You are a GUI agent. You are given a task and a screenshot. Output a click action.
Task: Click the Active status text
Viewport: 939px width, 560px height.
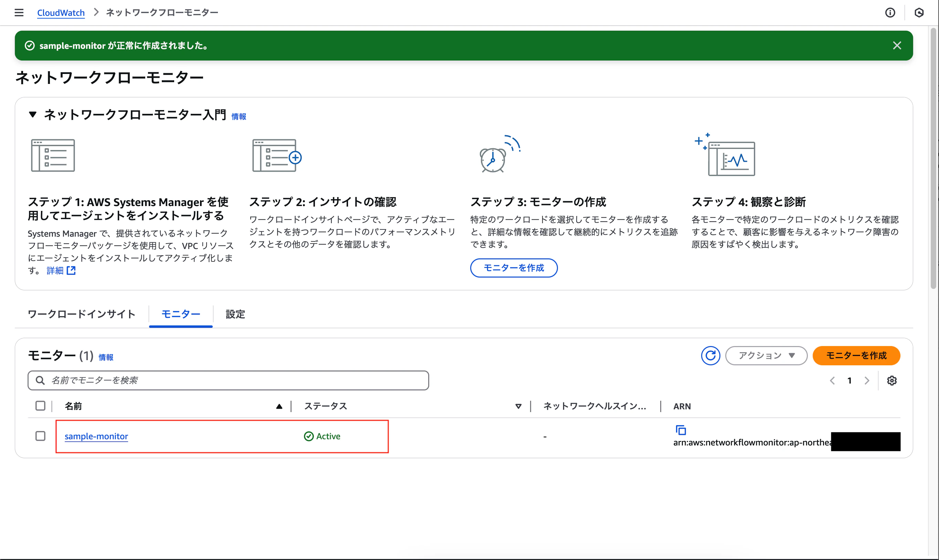[328, 436]
